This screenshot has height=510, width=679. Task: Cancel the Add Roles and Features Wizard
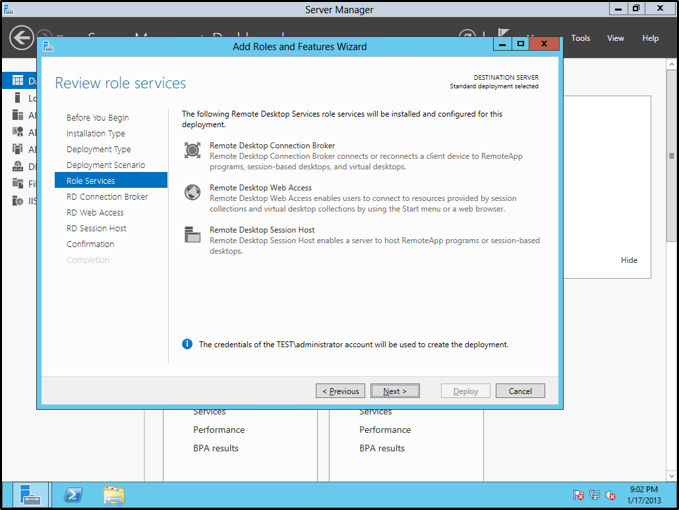click(x=520, y=391)
